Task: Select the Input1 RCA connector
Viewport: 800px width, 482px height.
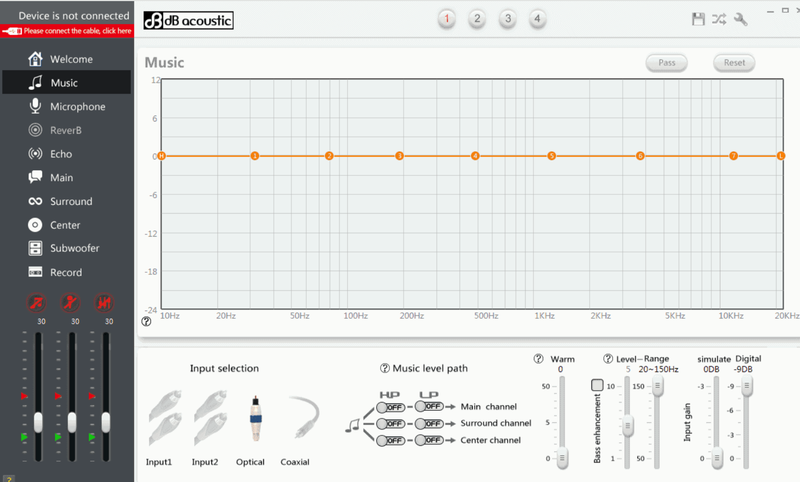Action: pyautogui.click(x=165, y=418)
